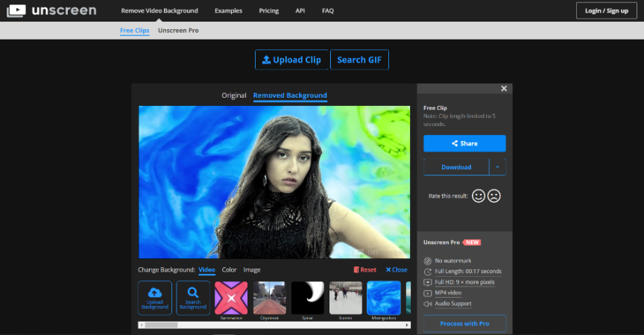644x335 pixels.
Task: Open the Image background tab
Action: tap(252, 269)
